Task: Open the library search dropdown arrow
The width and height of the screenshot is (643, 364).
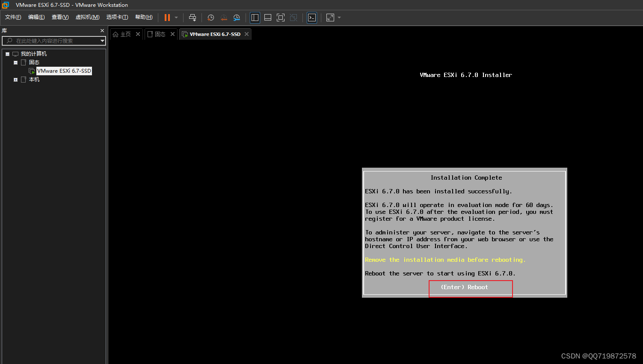Action: tap(102, 41)
